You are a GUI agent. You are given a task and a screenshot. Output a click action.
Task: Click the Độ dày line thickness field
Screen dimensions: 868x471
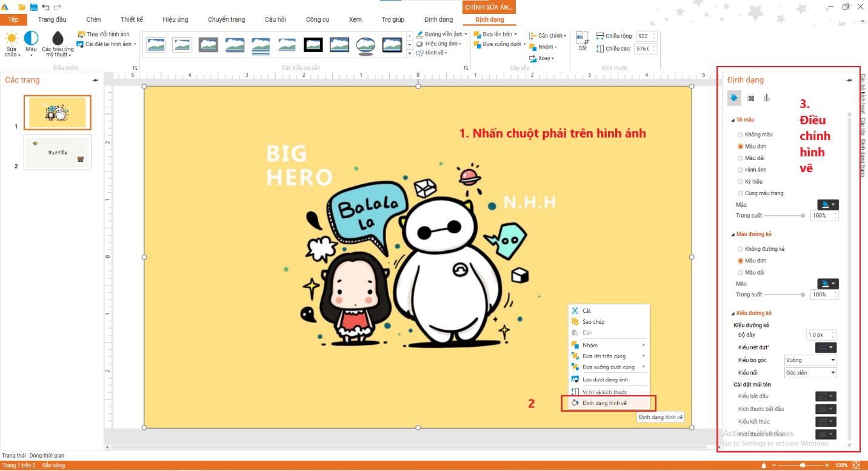821,335
